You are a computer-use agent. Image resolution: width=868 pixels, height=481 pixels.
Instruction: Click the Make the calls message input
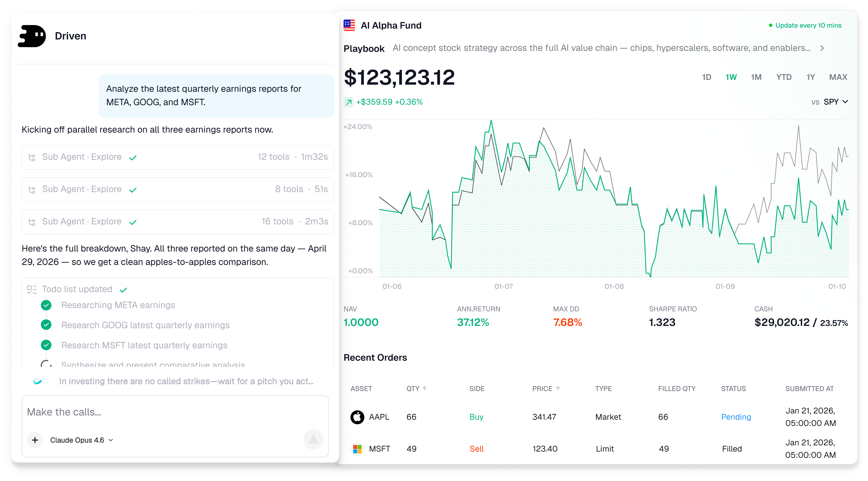[175, 412]
